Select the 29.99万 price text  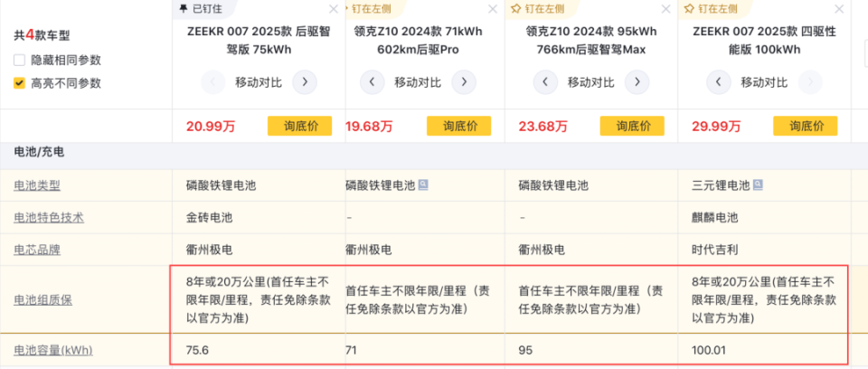click(x=716, y=127)
